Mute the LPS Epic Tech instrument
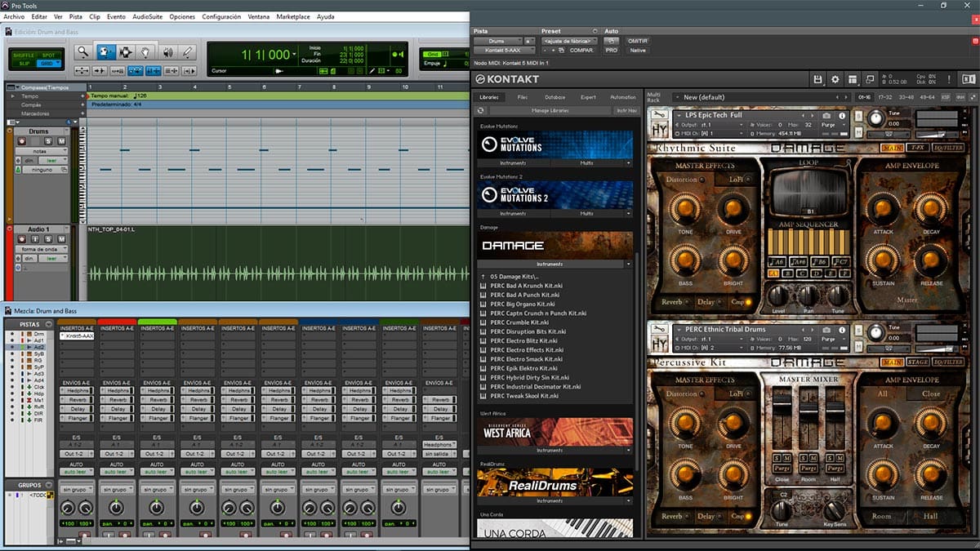Image resolution: width=980 pixels, height=551 pixels. [x=858, y=132]
